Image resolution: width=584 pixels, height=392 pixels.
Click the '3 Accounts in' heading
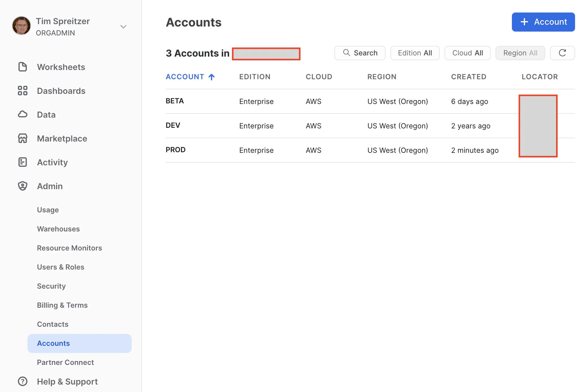[198, 53]
